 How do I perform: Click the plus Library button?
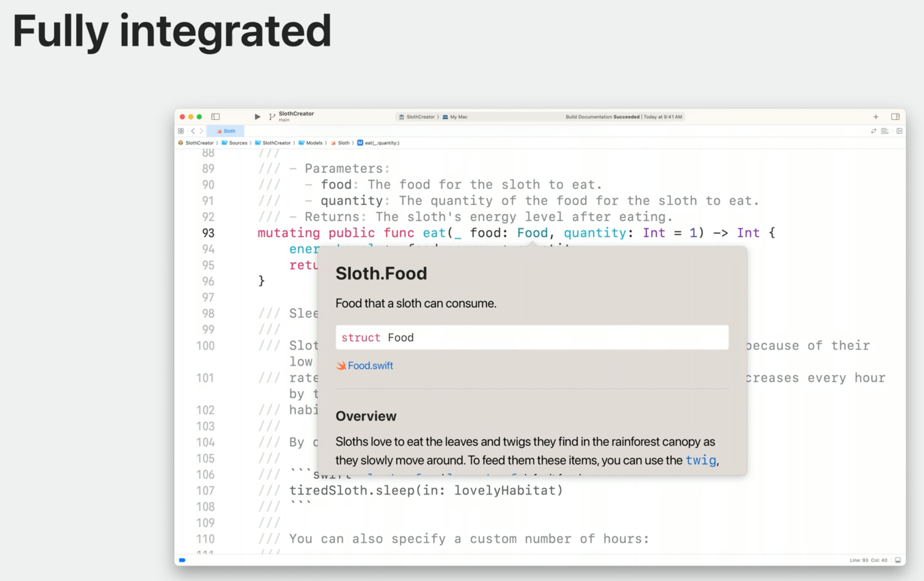(x=876, y=117)
